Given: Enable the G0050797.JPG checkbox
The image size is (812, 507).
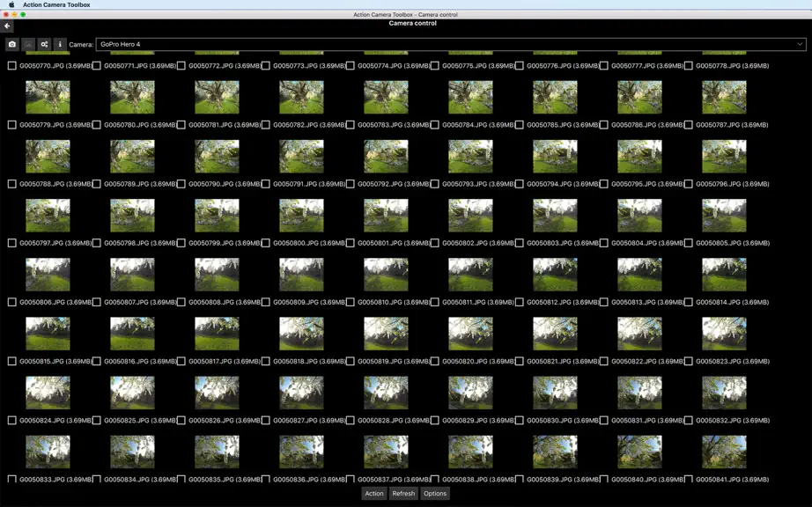Looking at the screenshot, I should [x=12, y=243].
